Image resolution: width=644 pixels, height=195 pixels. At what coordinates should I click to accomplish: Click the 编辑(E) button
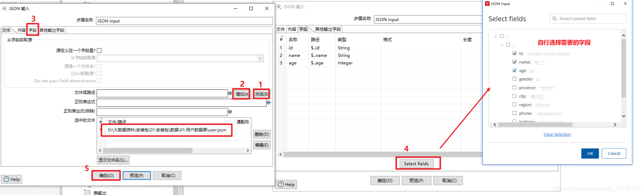pyautogui.click(x=262, y=145)
